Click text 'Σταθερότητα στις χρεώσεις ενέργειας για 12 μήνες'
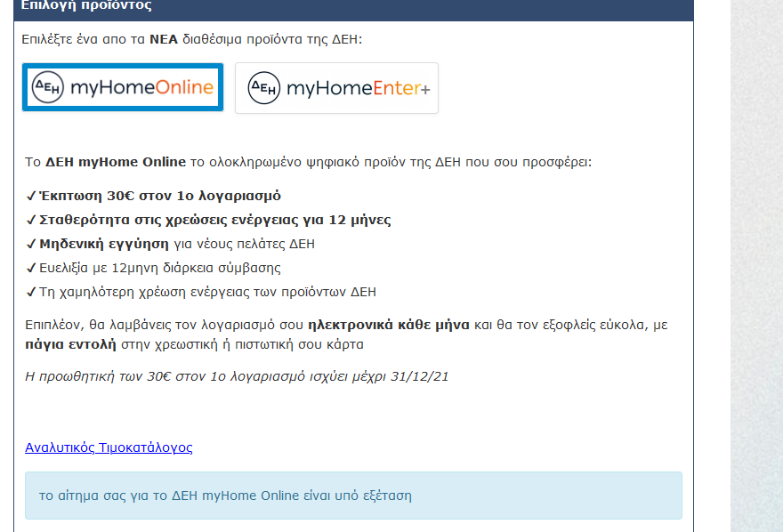Screen dimensions: 783x532 [x=214, y=220]
